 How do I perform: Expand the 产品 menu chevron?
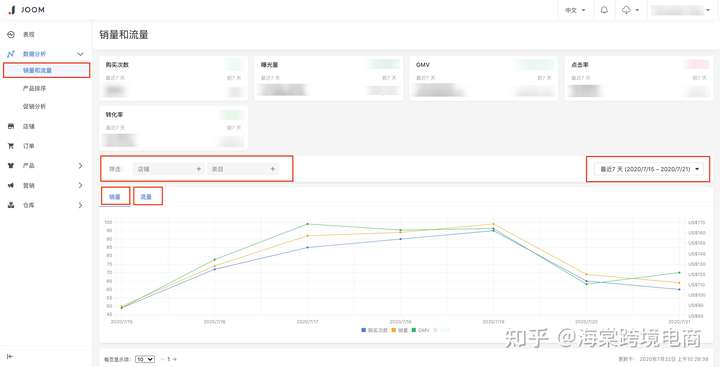[80, 165]
